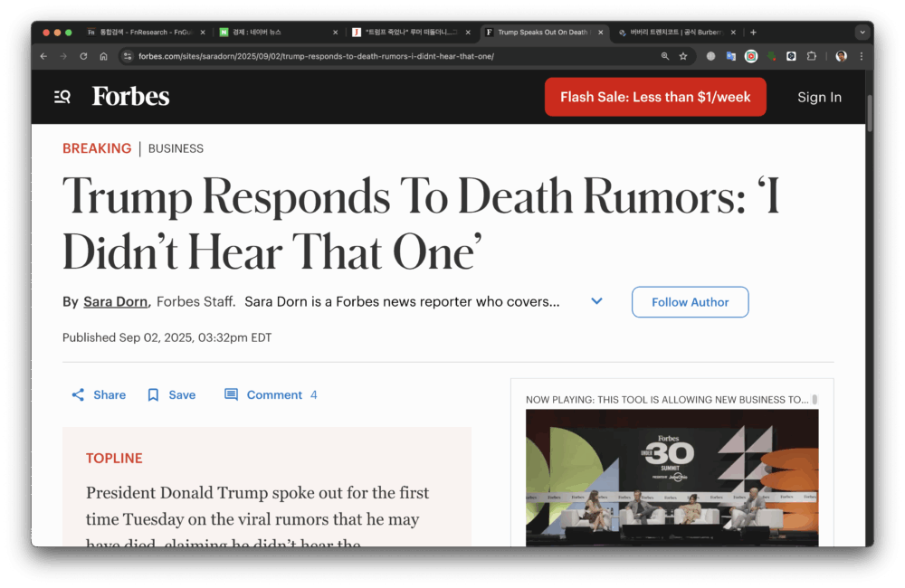
Task: Close the FnResearch tab
Action: coord(203,33)
